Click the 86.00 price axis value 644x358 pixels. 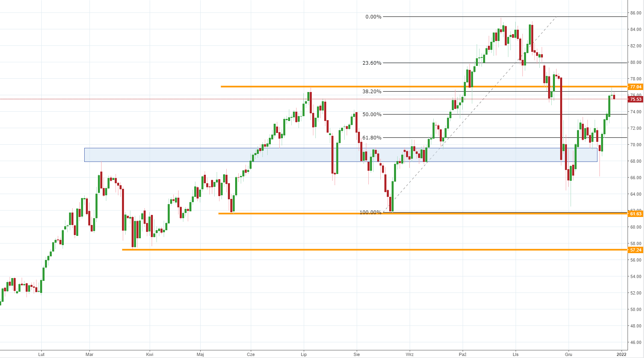636,13
